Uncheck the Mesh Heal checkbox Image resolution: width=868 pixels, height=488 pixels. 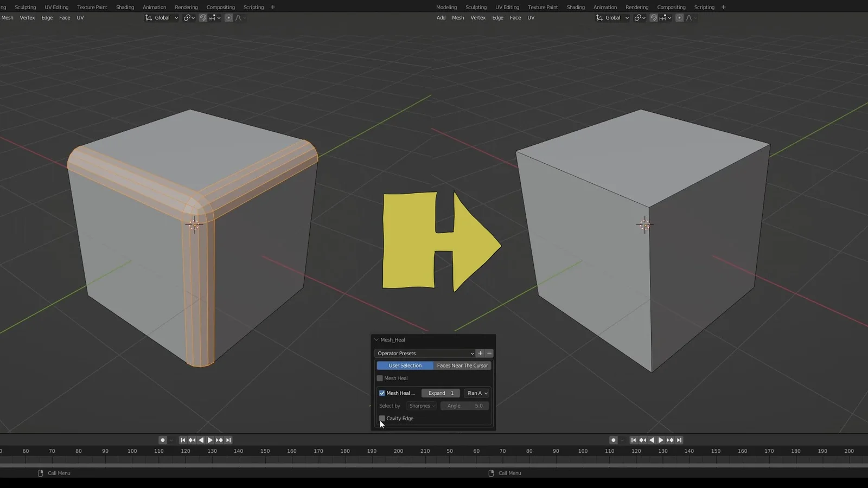click(x=382, y=393)
